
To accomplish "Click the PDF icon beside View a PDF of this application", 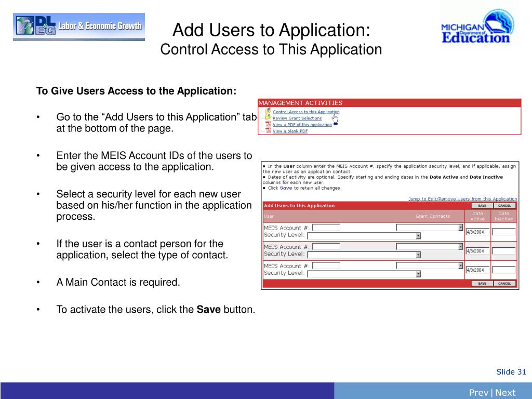I will pos(268,124).
